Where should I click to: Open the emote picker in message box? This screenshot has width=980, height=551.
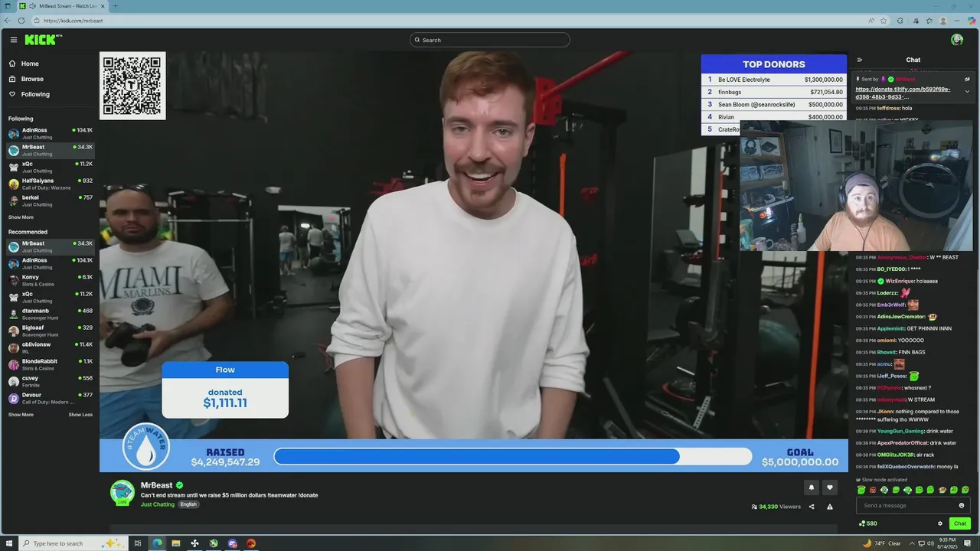pyautogui.click(x=962, y=505)
